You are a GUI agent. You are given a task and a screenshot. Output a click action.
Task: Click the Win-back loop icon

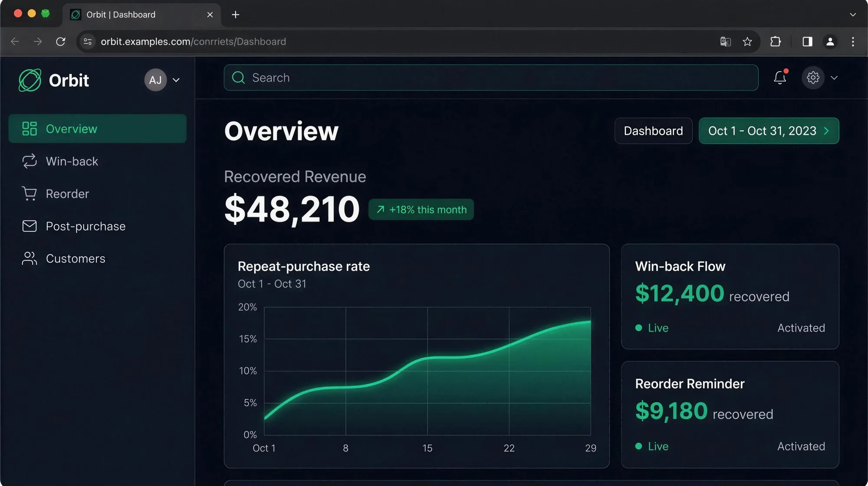tap(30, 161)
